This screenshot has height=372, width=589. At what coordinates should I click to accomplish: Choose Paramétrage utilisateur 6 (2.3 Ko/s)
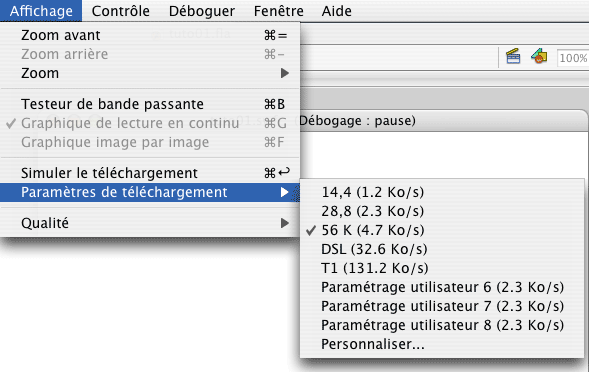pos(442,287)
